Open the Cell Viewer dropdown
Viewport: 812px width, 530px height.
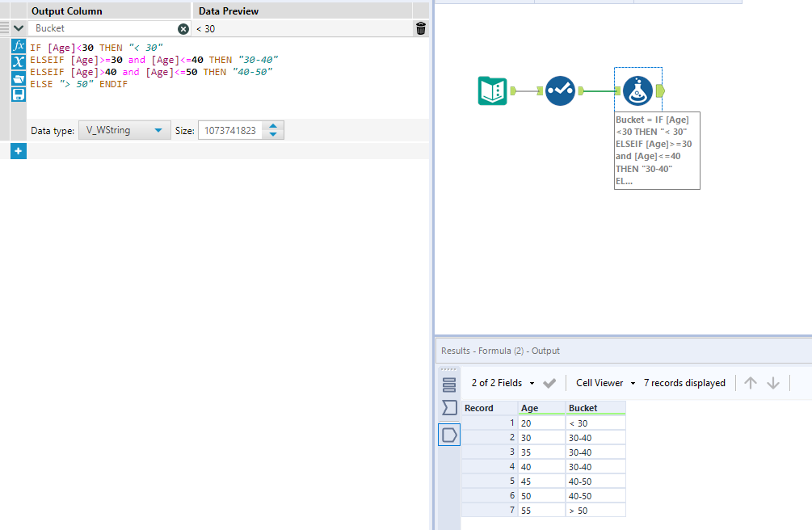click(x=605, y=383)
